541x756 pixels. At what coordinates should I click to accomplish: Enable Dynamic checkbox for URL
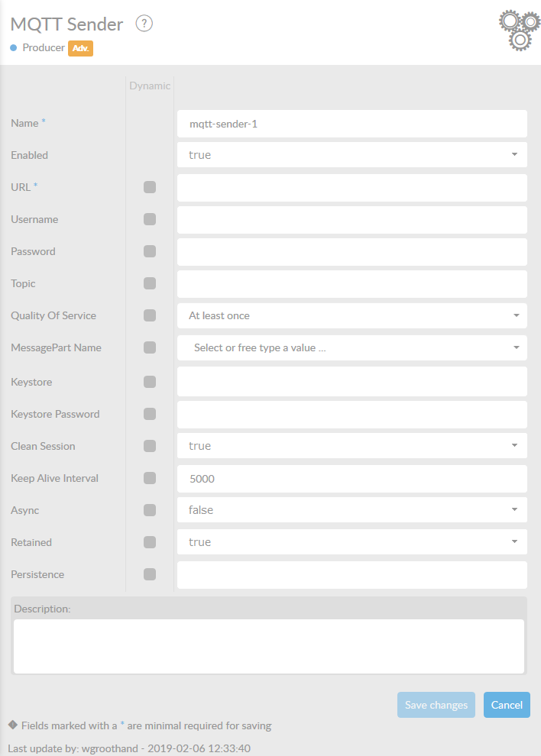(150, 187)
